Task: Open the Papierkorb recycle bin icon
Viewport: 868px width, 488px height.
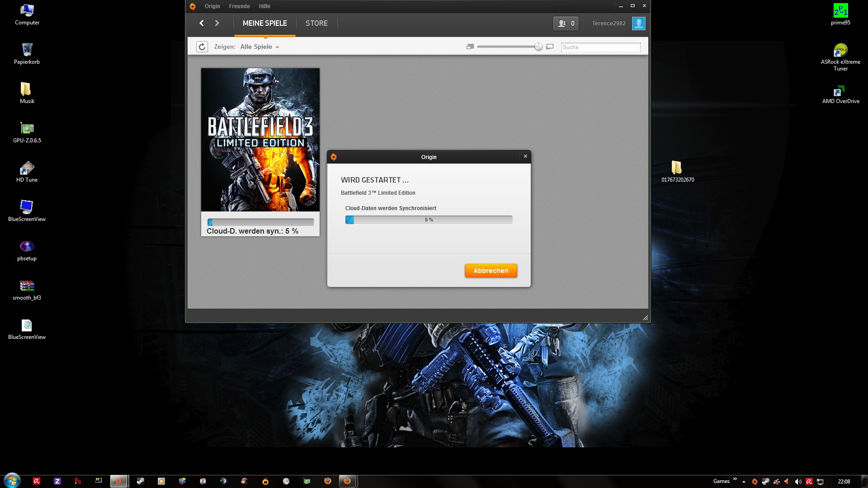Action: point(27,54)
